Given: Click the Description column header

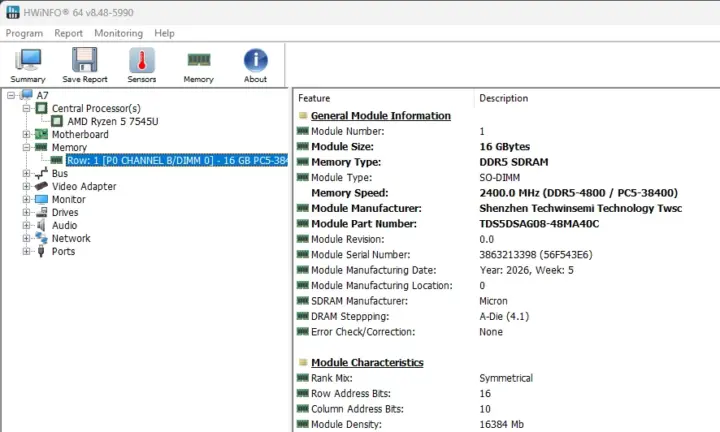Looking at the screenshot, I should pyautogui.click(x=504, y=98).
